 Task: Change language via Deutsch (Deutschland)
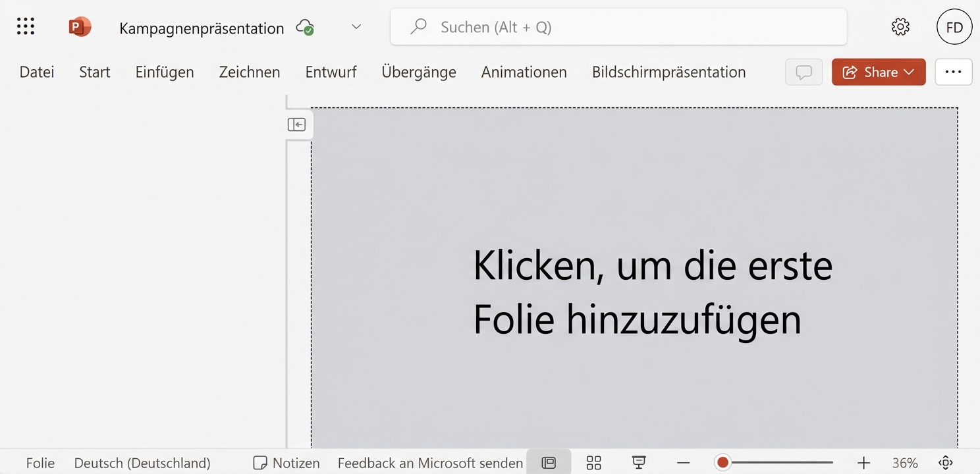(x=142, y=461)
